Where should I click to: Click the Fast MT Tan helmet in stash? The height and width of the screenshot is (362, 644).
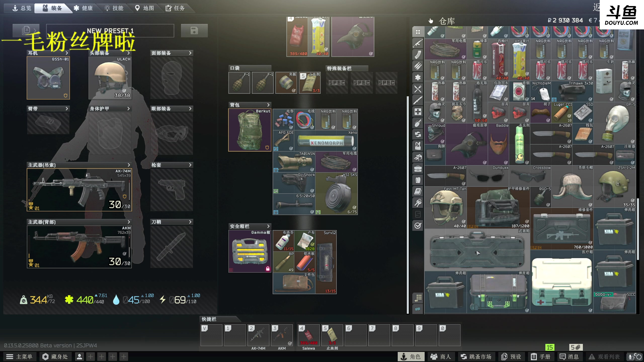pyautogui.click(x=446, y=208)
